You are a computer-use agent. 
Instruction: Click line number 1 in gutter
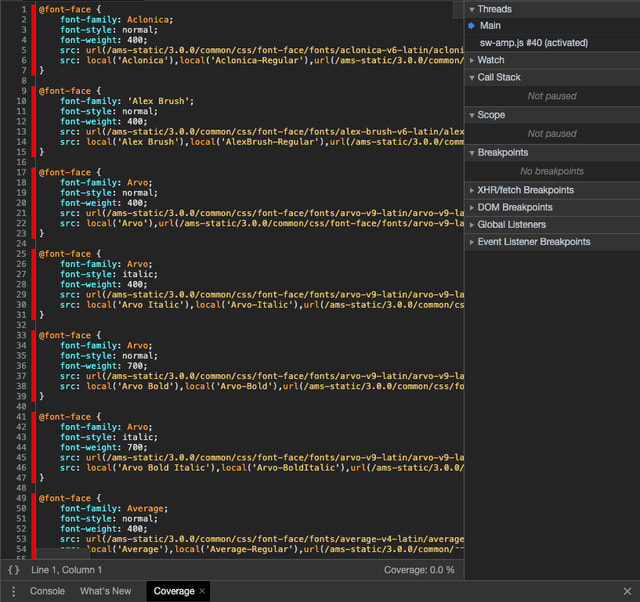pyautogui.click(x=24, y=9)
